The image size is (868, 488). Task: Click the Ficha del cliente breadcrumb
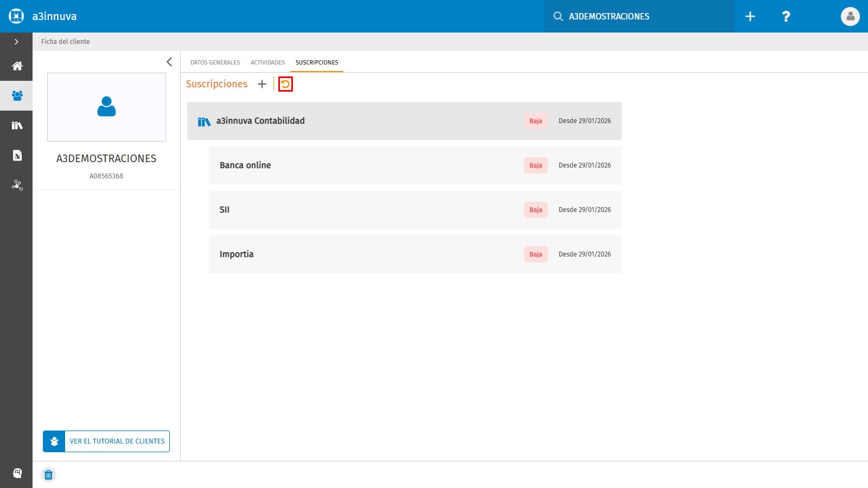[x=66, y=42]
